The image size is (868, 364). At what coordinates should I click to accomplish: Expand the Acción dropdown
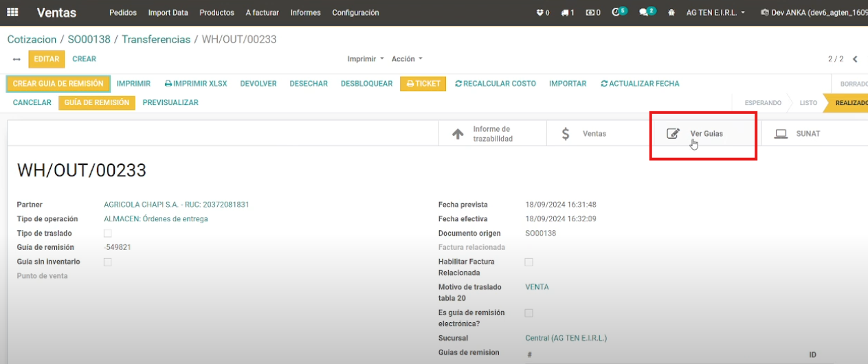coord(407,59)
